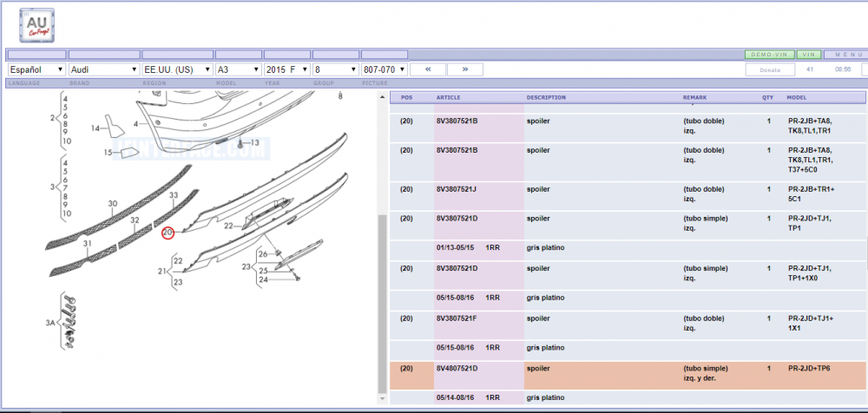This screenshot has width=868, height=413.
Task: Click the 3A screws and clips drawing
Action: [69, 321]
